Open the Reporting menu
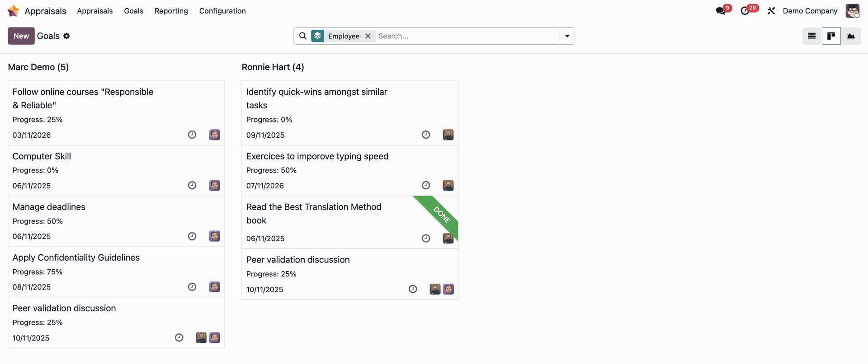This screenshot has width=868, height=364. click(x=171, y=11)
